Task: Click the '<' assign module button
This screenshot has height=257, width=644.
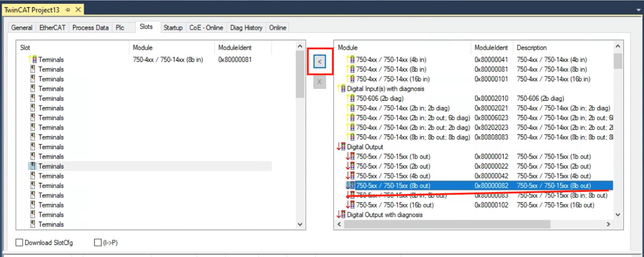Action: click(320, 62)
